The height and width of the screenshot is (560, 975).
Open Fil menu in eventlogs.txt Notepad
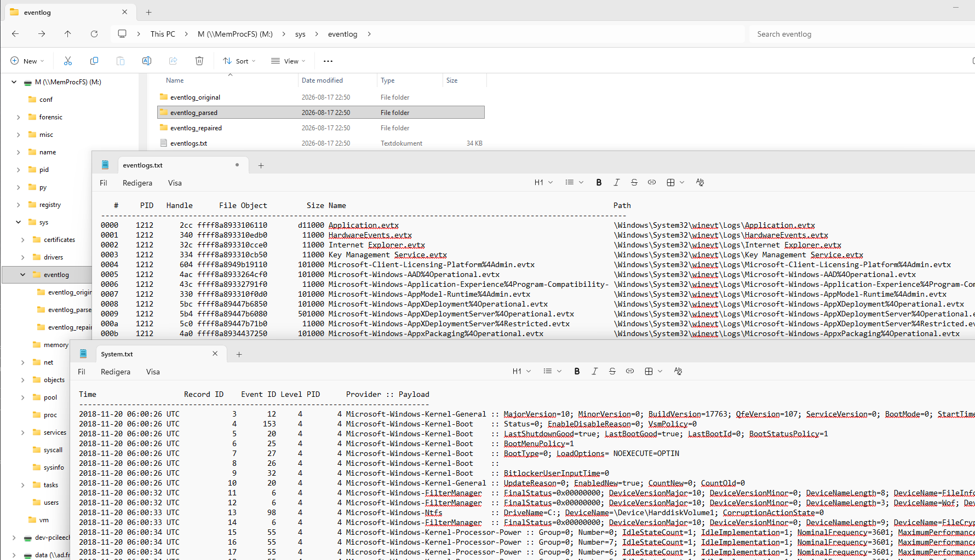103,183
